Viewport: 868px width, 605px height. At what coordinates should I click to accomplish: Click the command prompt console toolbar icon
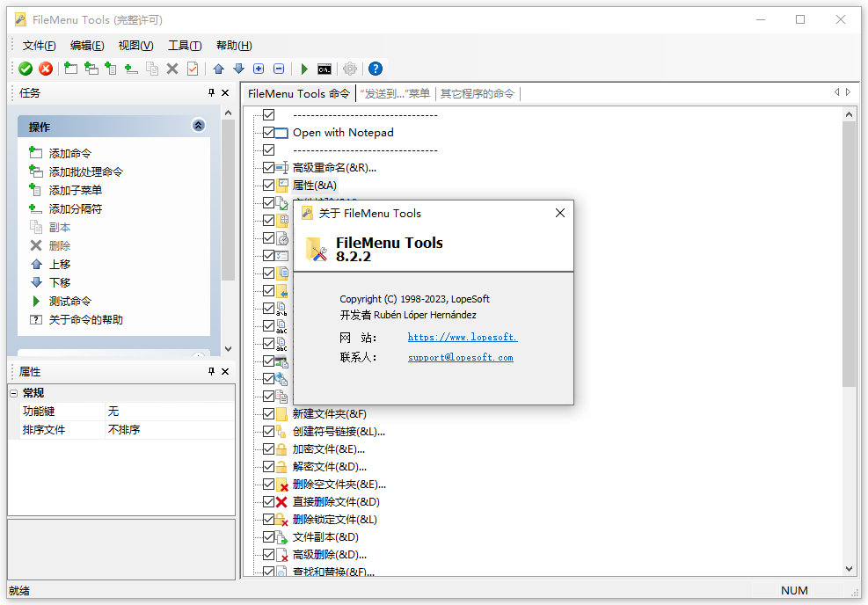point(325,69)
